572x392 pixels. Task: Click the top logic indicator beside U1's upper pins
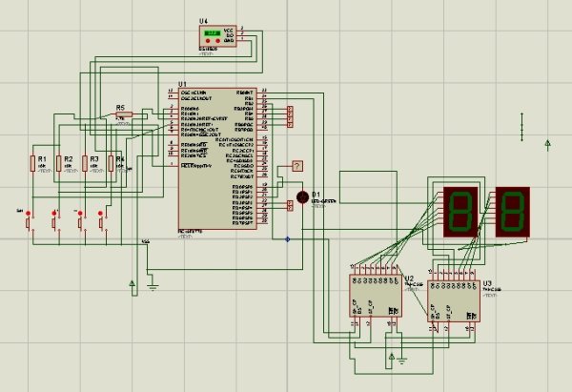(x=290, y=109)
